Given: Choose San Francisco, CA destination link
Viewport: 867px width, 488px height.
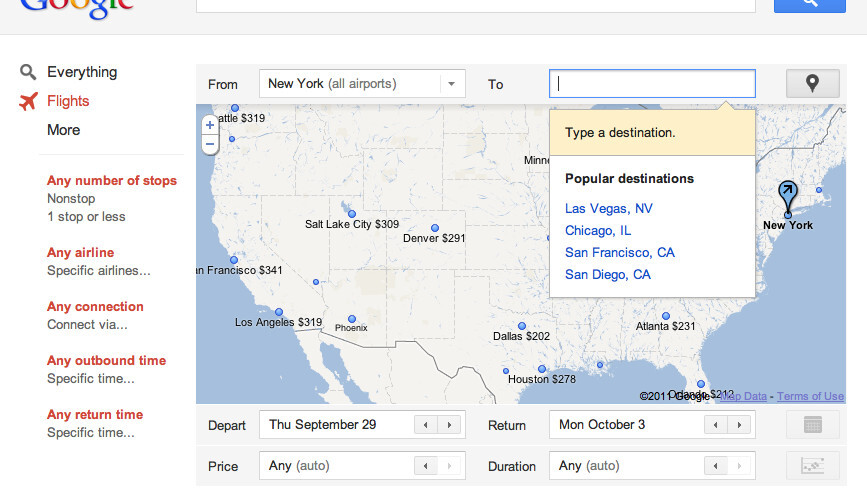Looking at the screenshot, I should pos(619,252).
